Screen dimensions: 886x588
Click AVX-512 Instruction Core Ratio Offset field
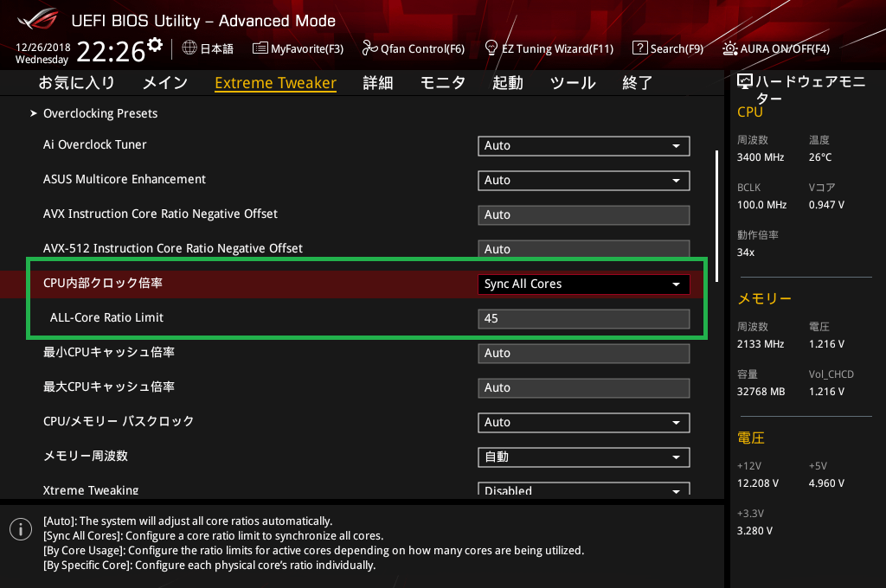click(584, 248)
